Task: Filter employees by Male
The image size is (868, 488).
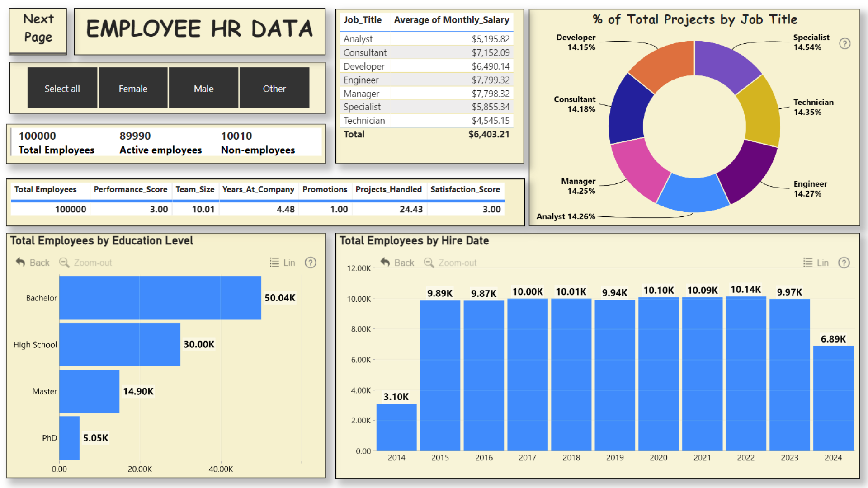Action: tap(203, 88)
